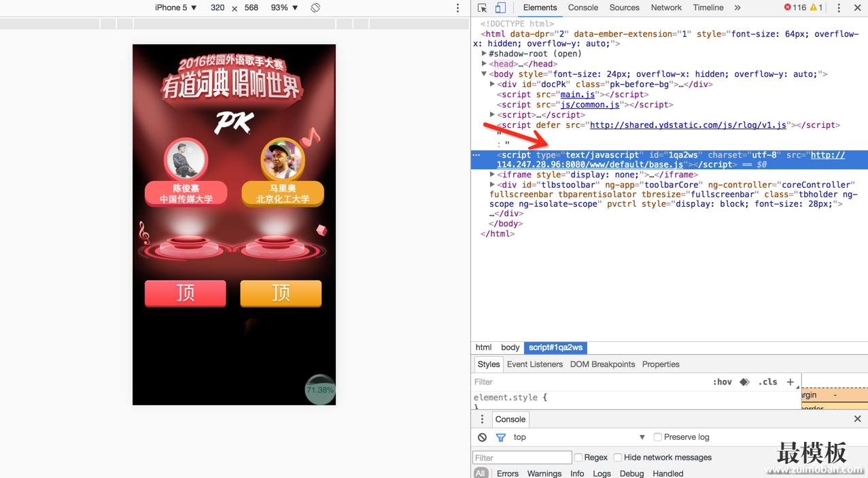
Task: Show more DevTools tabs chevron
Action: (x=737, y=7)
